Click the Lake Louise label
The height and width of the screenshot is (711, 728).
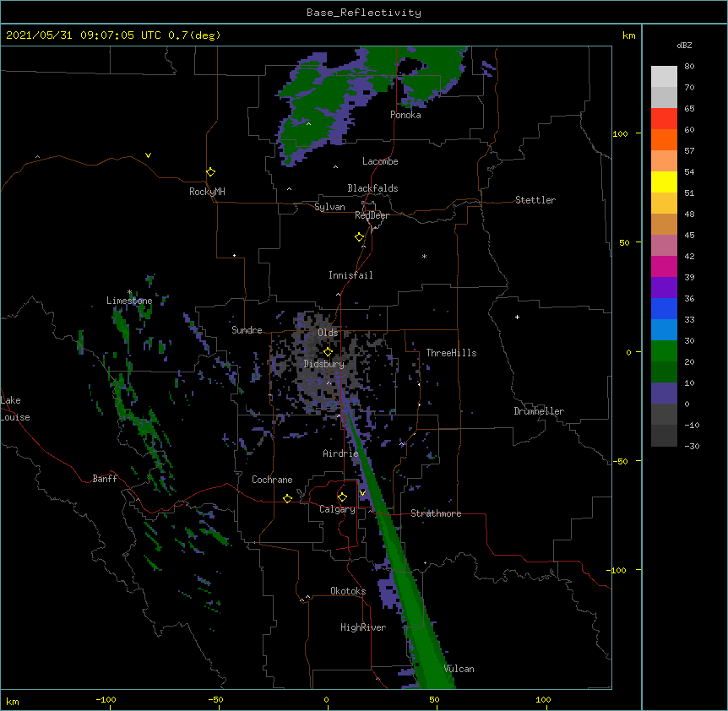(15, 409)
